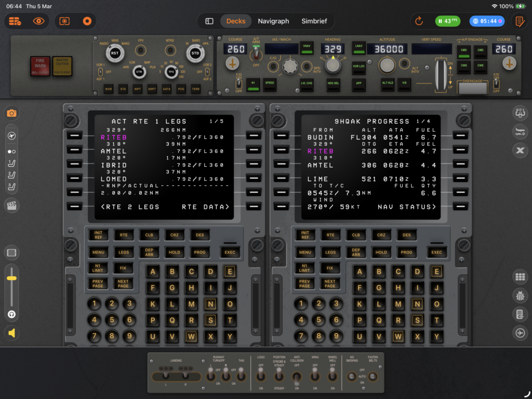Toggle the sidebar panel icon beside Decks
This screenshot has width=532, height=399.
(x=209, y=21)
